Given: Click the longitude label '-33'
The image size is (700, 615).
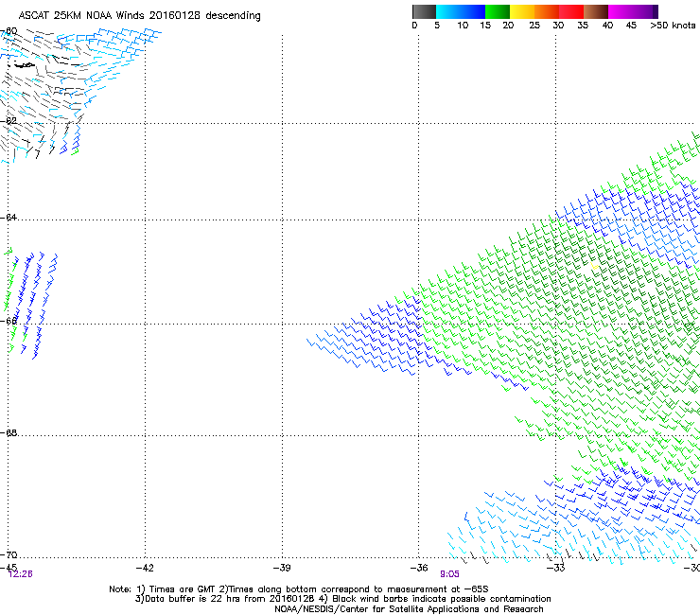Looking at the screenshot, I should point(556,568).
